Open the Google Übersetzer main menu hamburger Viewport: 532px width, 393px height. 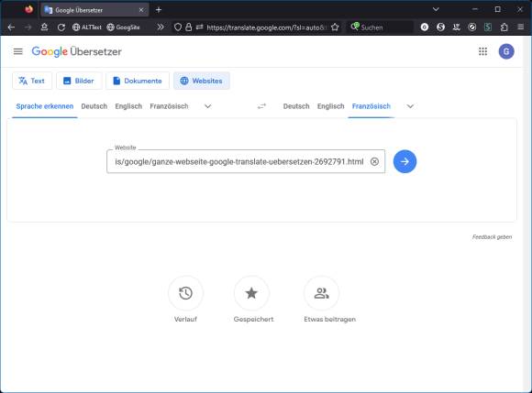18,51
